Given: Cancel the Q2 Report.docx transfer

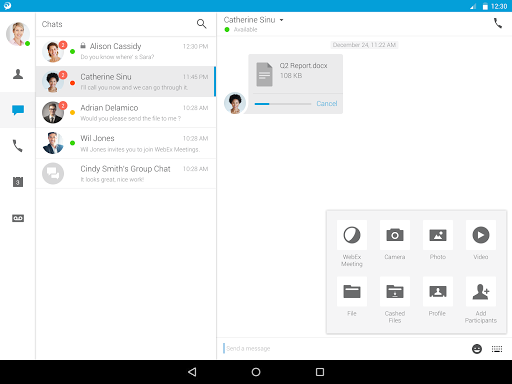Looking at the screenshot, I should click(x=327, y=104).
